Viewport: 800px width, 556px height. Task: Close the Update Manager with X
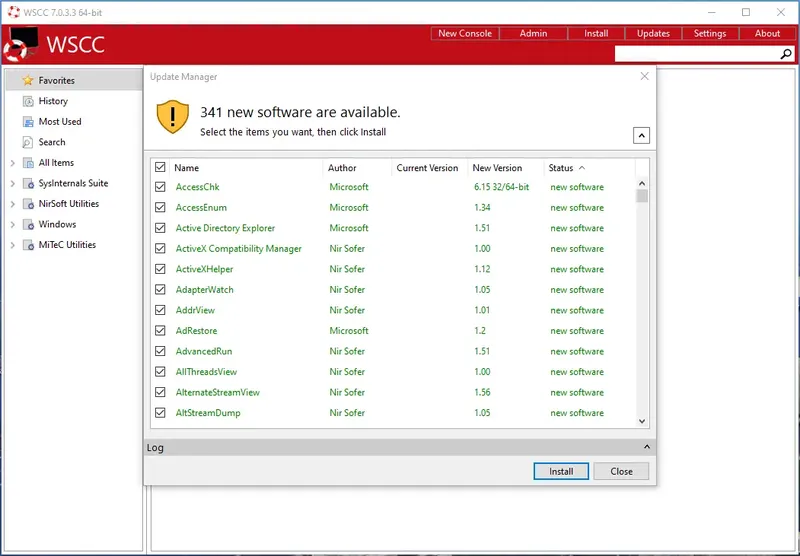pyautogui.click(x=644, y=76)
